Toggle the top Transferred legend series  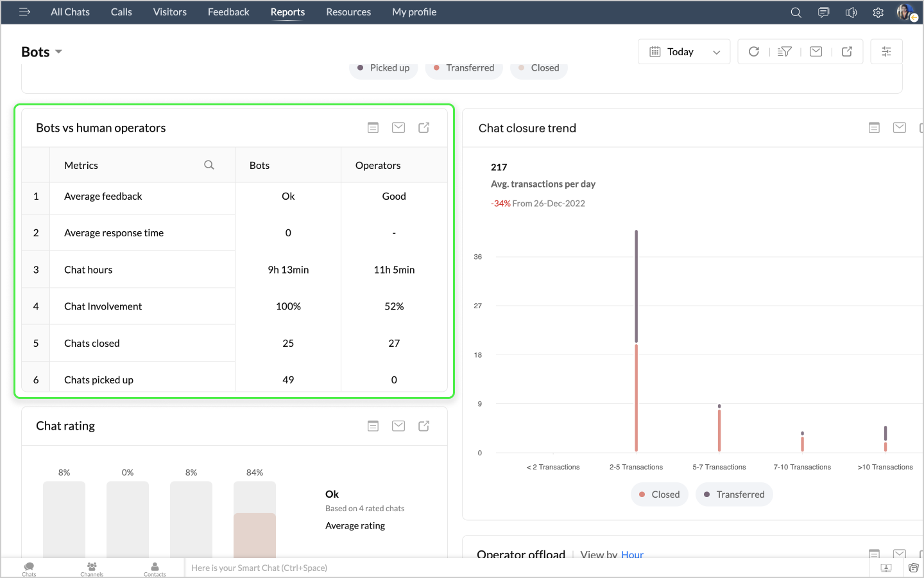click(464, 68)
